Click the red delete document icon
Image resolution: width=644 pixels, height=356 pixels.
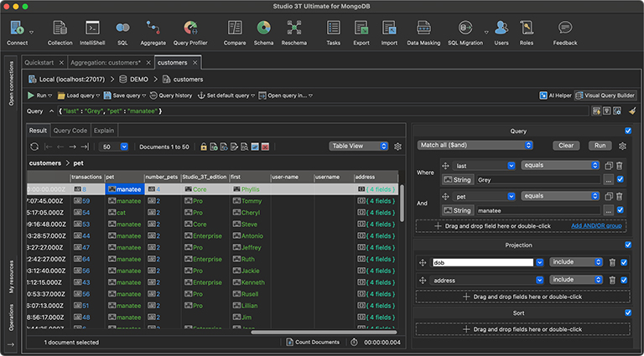(x=265, y=147)
